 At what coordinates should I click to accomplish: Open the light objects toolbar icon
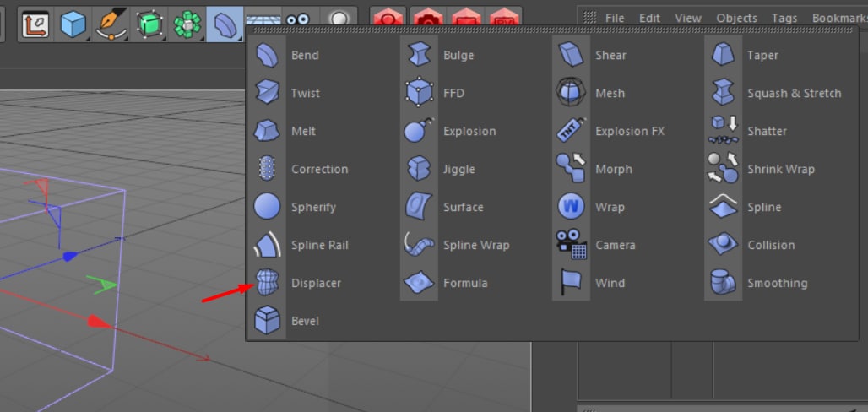pos(339,19)
